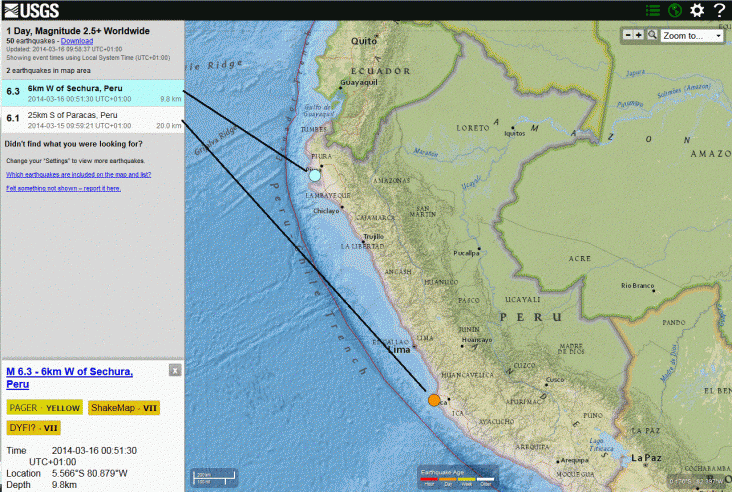Viewport: 732px width, 492px height.
Task: Open the earthquake list view icon
Action: point(653,10)
